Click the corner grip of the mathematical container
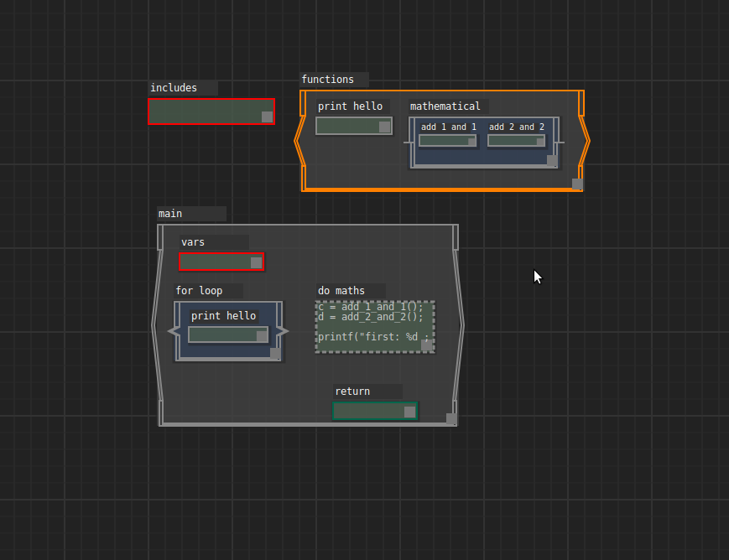Screen dimensions: 729x560 [552, 159]
